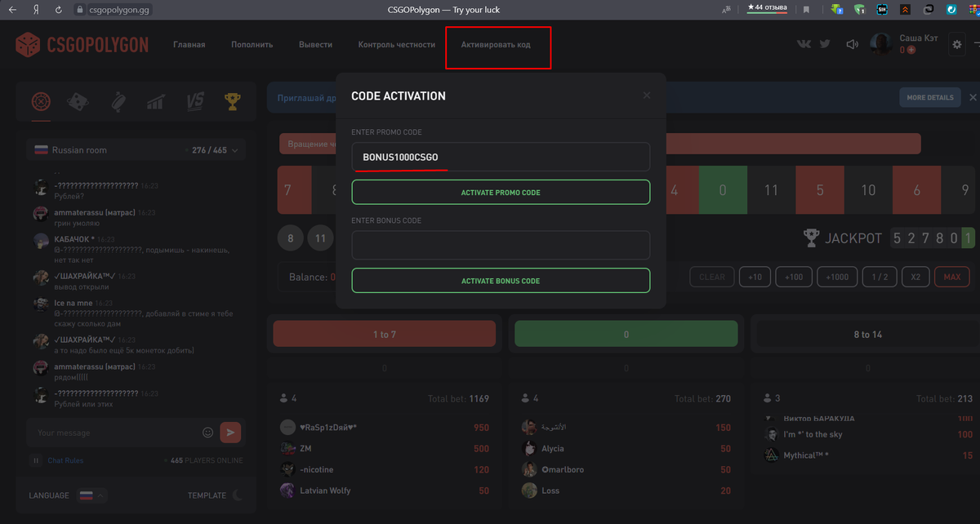Mute site sound with speaker icon
The width and height of the screenshot is (980, 524).
(x=853, y=45)
